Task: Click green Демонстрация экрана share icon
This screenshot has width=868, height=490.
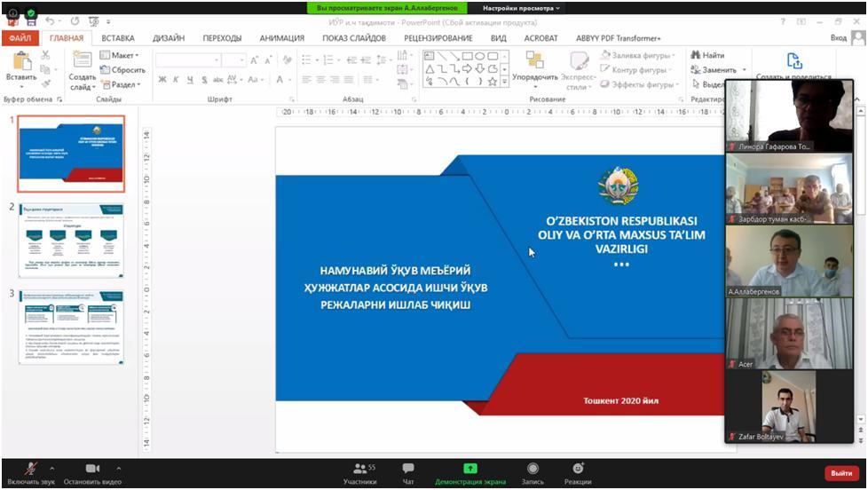Action: click(470, 468)
